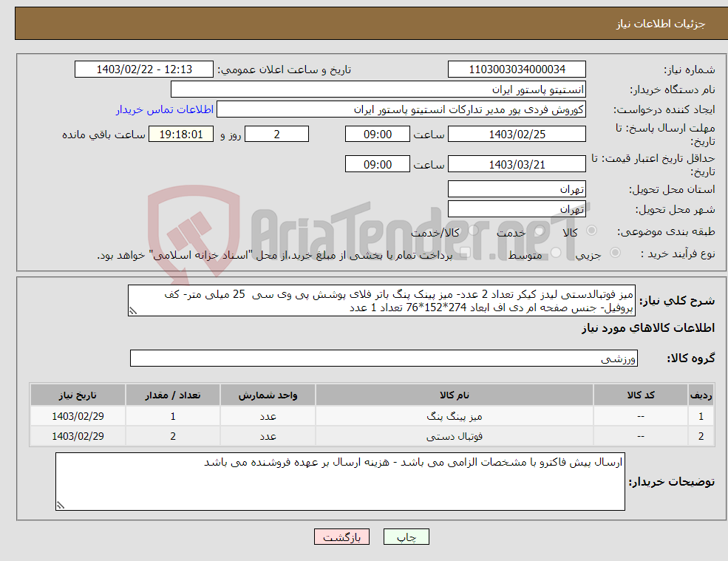The height and width of the screenshot is (561, 728).
Task: Click the remaining days field showing 2
Action: tap(276, 135)
